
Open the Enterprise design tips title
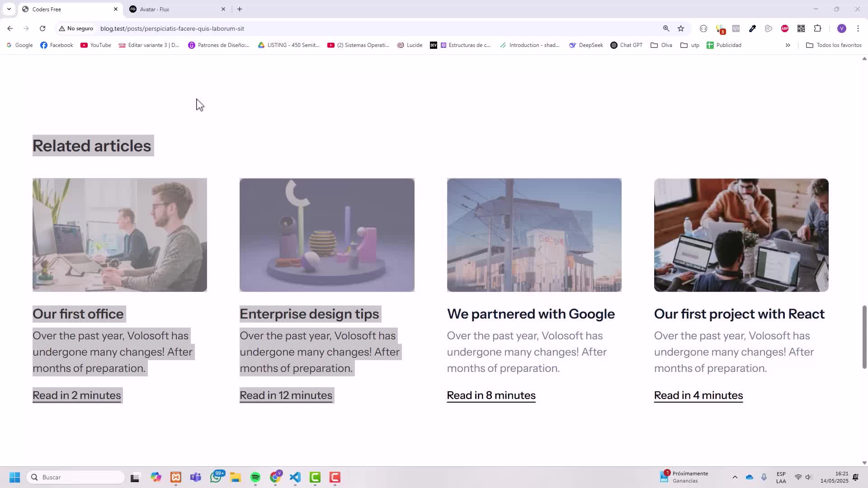pyautogui.click(x=309, y=314)
